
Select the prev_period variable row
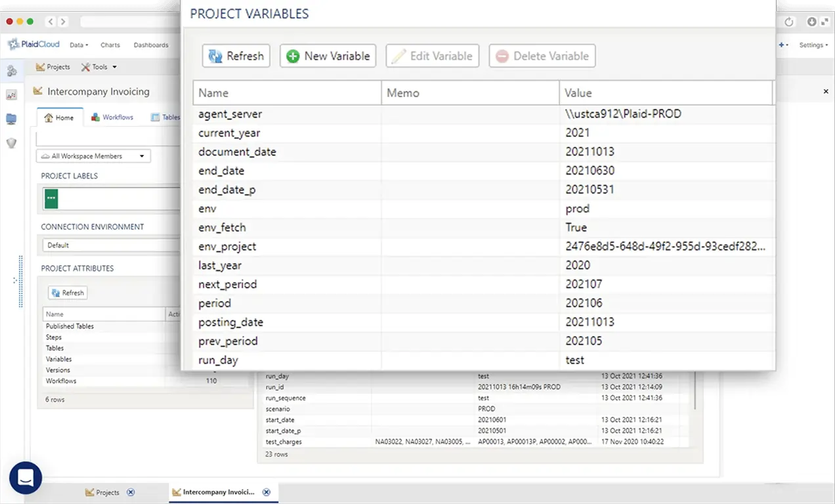[484, 341]
